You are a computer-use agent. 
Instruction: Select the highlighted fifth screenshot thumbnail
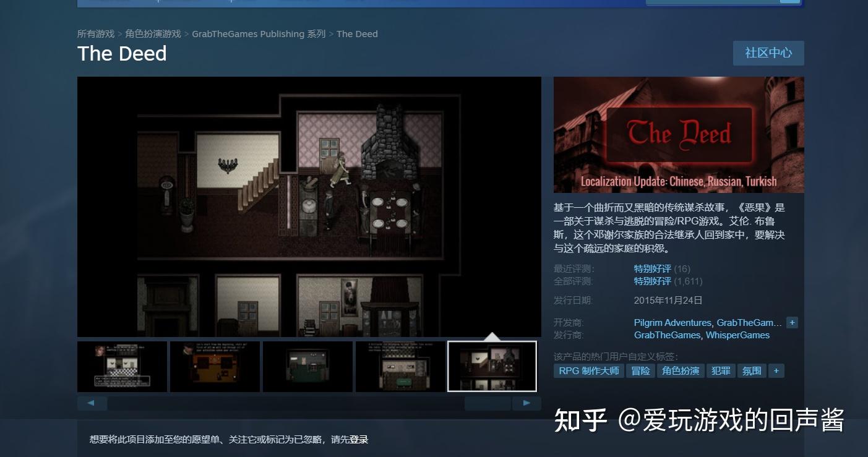point(492,367)
